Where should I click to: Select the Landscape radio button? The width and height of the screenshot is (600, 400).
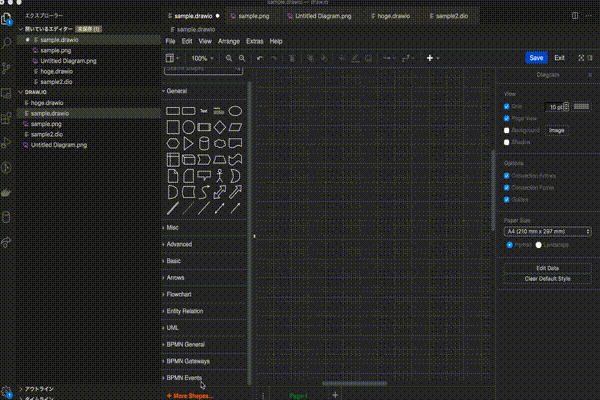(x=538, y=245)
